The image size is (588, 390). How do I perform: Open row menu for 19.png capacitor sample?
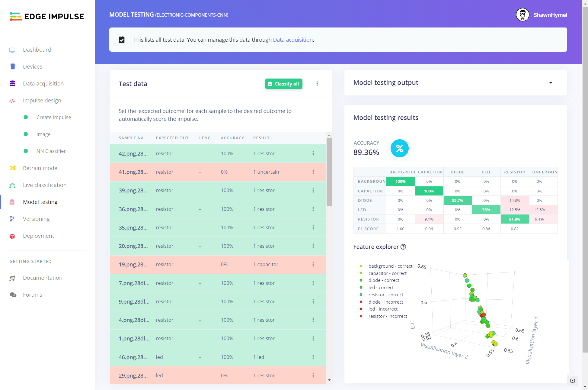coord(313,264)
